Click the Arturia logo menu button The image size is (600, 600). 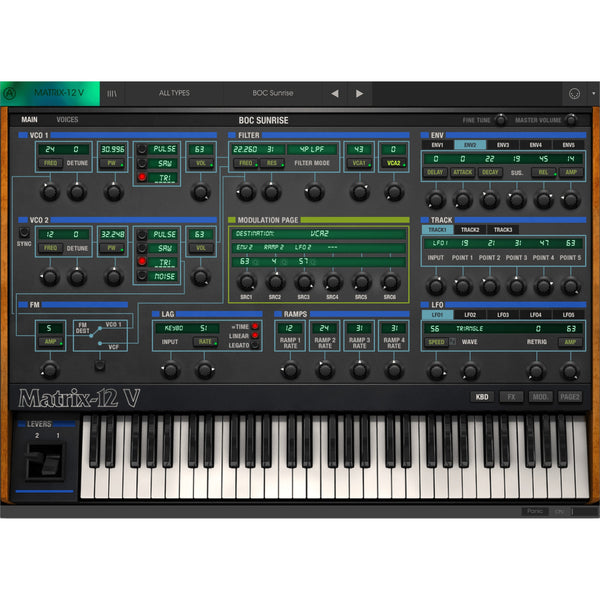(12, 93)
